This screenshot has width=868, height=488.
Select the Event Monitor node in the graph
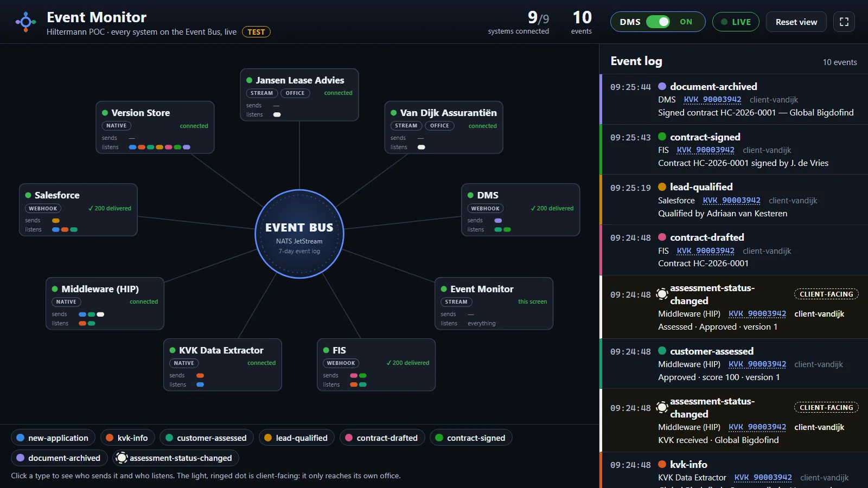pyautogui.click(x=494, y=304)
